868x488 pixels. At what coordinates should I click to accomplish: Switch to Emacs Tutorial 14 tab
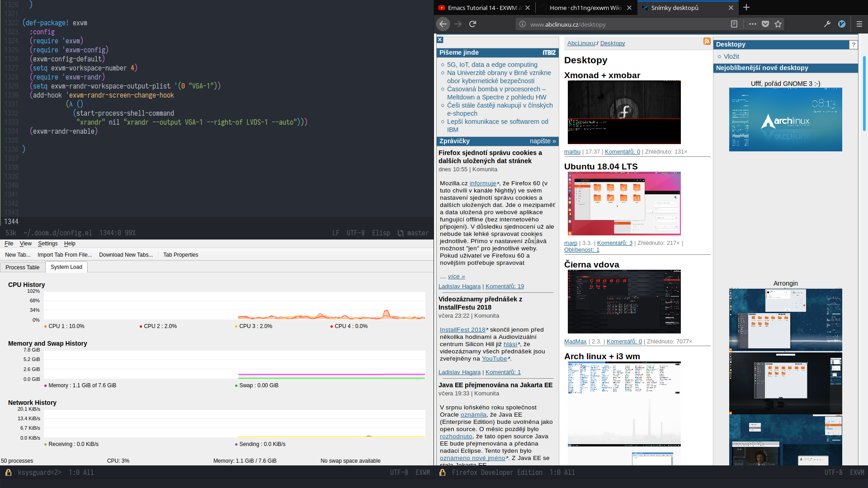[x=485, y=8]
